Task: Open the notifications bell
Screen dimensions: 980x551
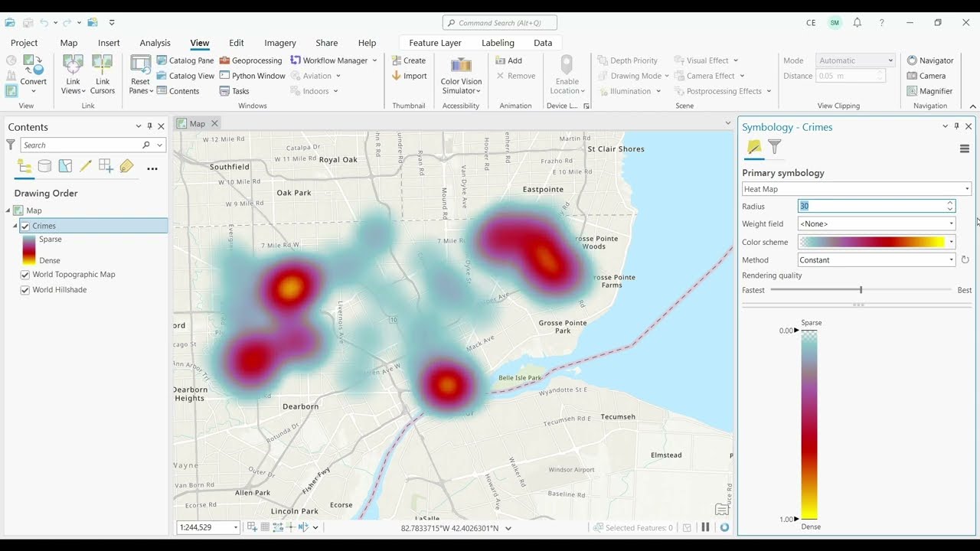Action: click(857, 23)
